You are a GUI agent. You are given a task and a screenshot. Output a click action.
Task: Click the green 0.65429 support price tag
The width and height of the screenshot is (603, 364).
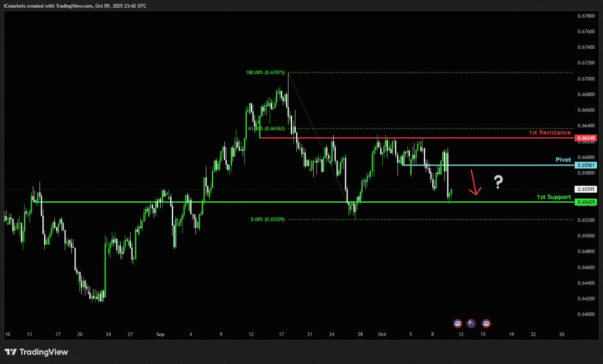coord(587,202)
